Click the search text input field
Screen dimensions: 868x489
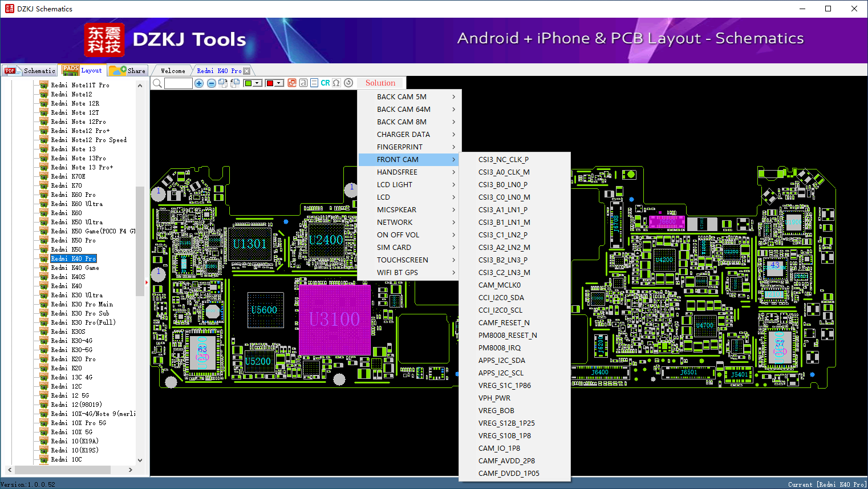(178, 83)
